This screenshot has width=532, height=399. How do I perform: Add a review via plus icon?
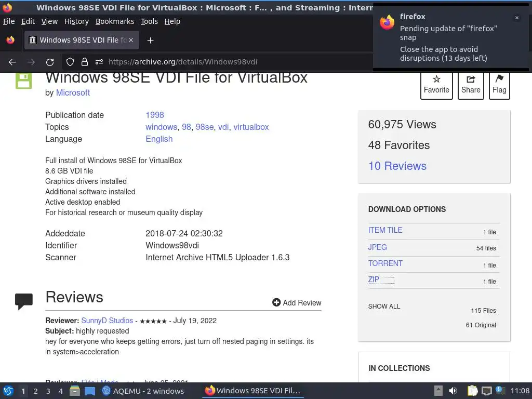coord(297,303)
